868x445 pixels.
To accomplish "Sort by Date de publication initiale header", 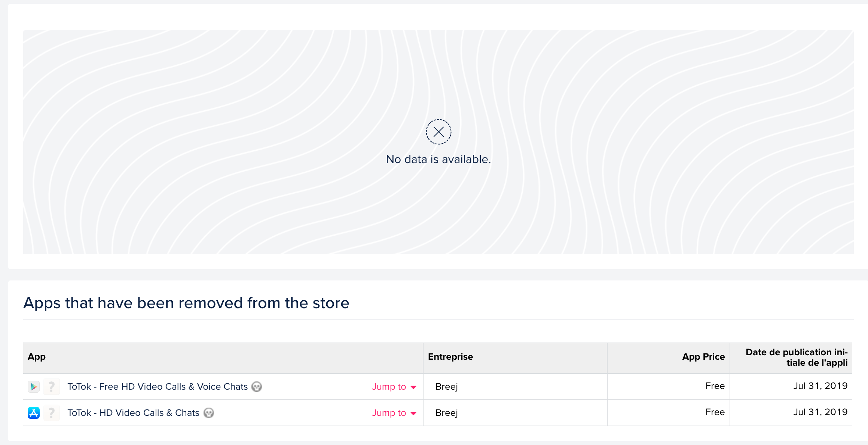I will click(797, 357).
